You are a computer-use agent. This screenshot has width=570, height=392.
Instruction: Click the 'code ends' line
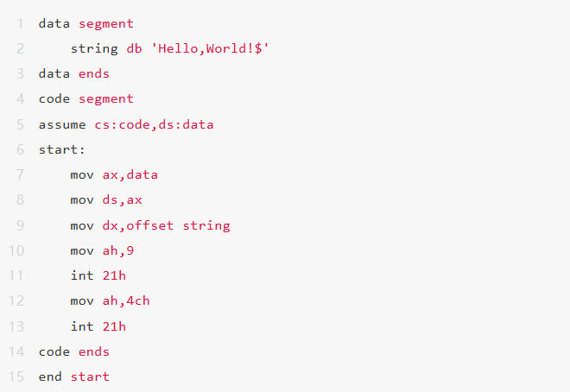click(73, 351)
